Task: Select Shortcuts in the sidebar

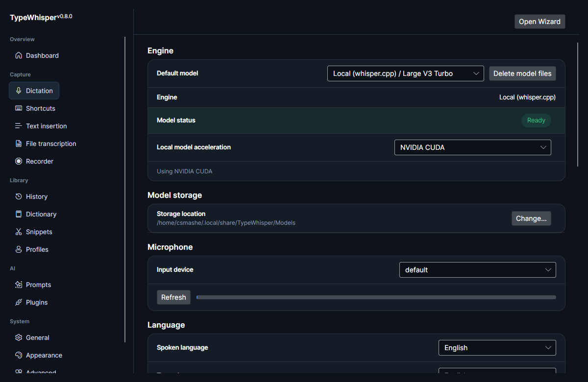Action: coord(35,108)
